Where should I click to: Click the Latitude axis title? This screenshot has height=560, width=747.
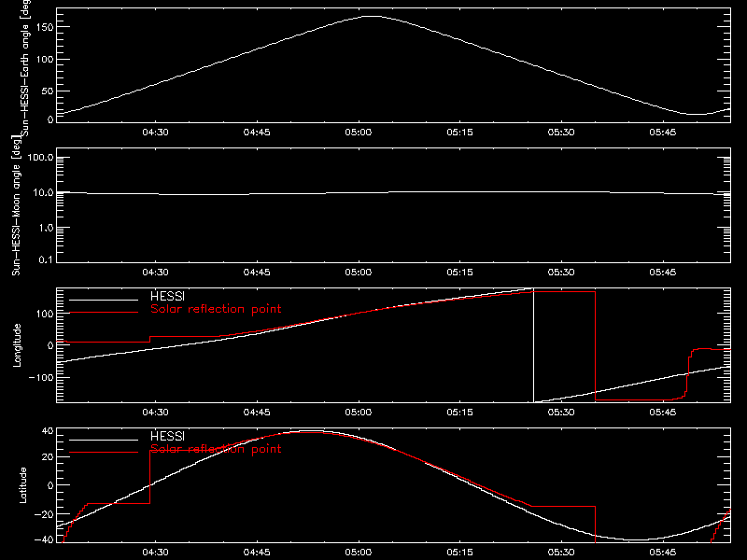point(22,484)
